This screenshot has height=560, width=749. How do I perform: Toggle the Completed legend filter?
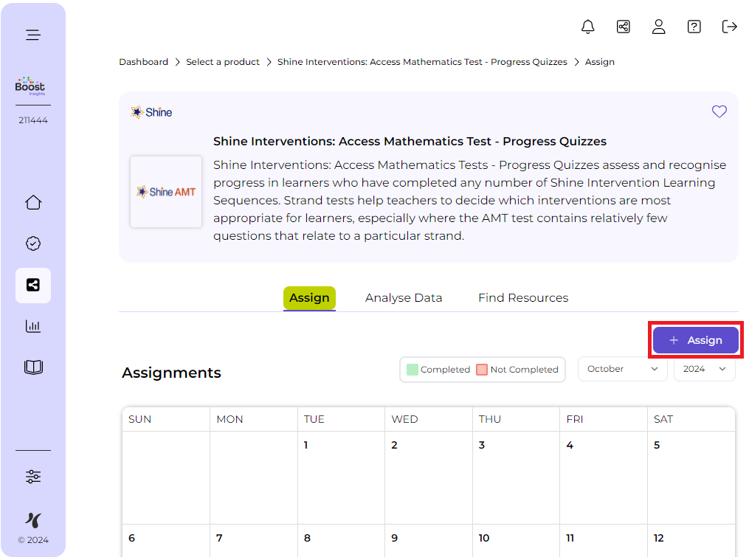(438, 370)
